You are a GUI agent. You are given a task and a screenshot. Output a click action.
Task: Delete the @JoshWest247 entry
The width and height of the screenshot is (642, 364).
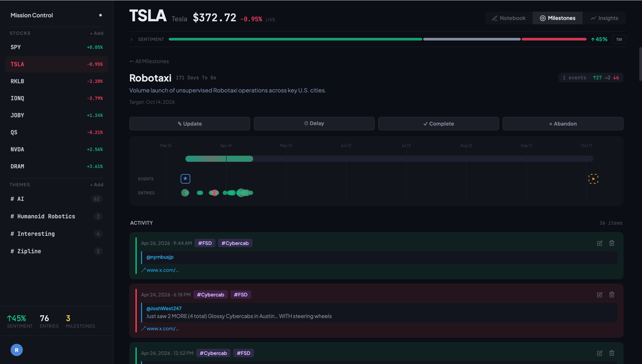coord(612,295)
